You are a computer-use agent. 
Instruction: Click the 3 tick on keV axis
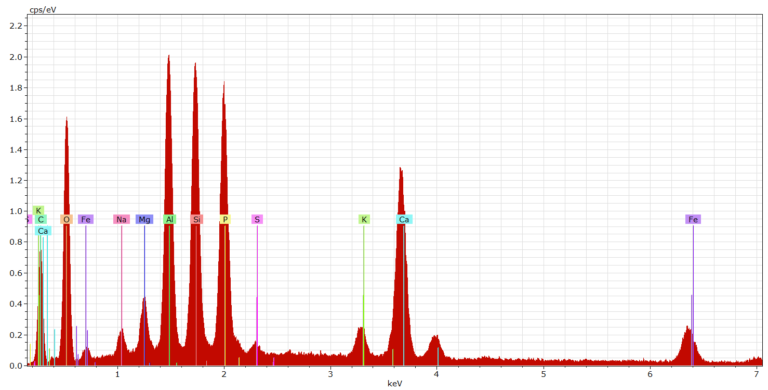click(331, 374)
